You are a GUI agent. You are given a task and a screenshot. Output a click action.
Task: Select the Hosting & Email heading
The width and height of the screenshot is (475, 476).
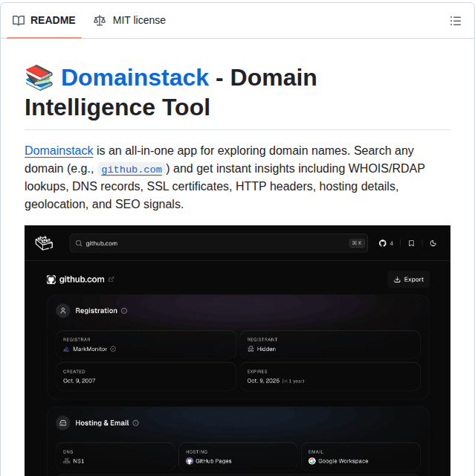click(102, 423)
